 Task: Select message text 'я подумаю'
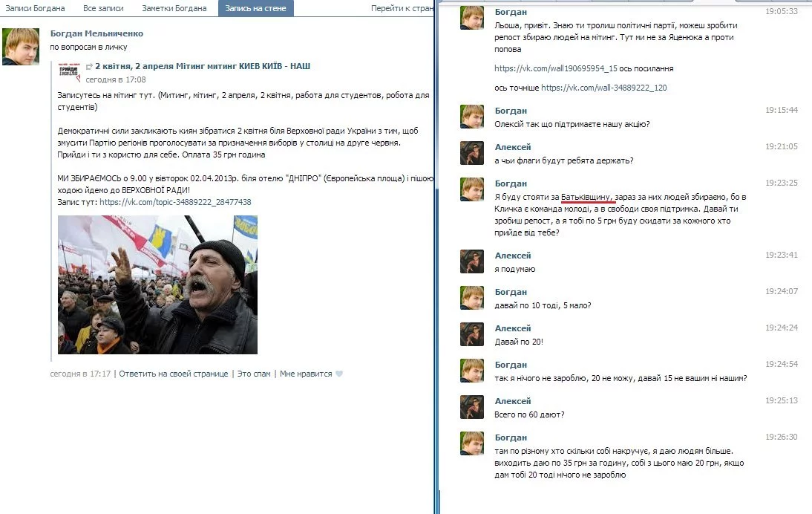point(515,270)
